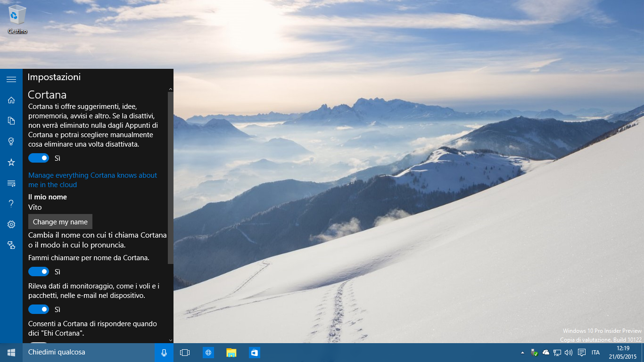This screenshot has width=644, height=362.
Task: Open the Windows Start menu
Action: coord(11,353)
